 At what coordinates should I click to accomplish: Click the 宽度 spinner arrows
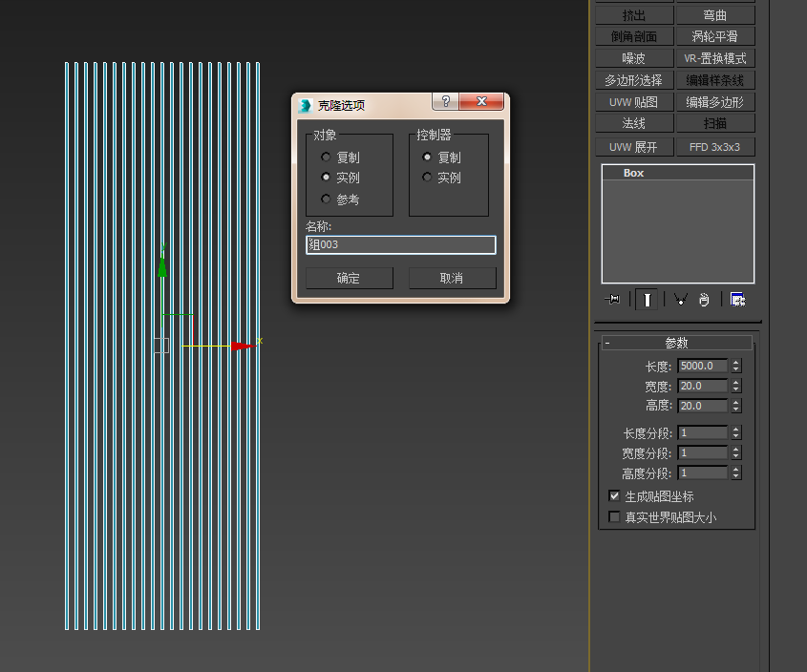tap(736, 386)
